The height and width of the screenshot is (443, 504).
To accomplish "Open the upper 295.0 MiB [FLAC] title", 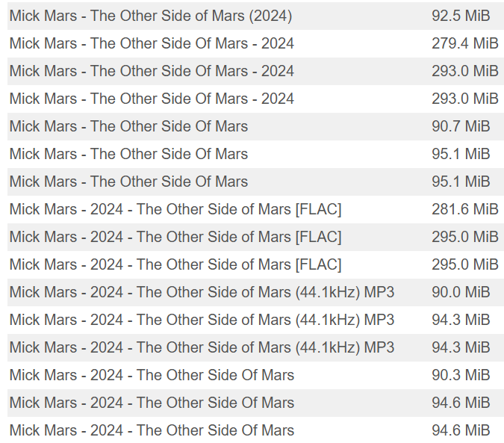I will 175,237.
